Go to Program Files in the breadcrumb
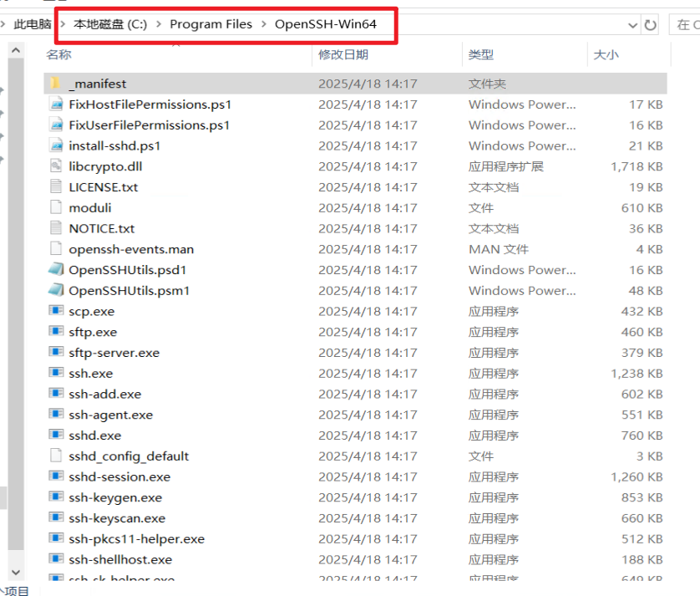700x596 pixels. (x=211, y=24)
